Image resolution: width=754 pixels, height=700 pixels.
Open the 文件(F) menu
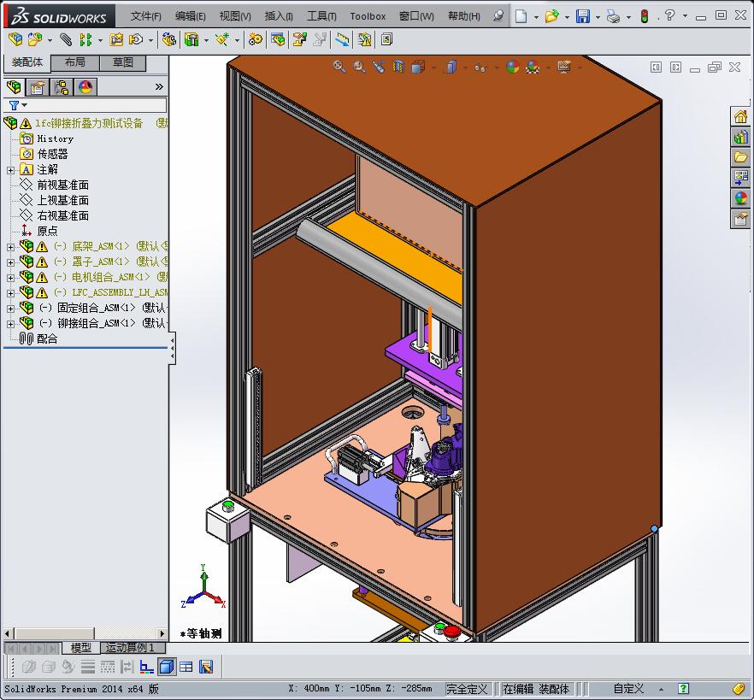click(145, 16)
